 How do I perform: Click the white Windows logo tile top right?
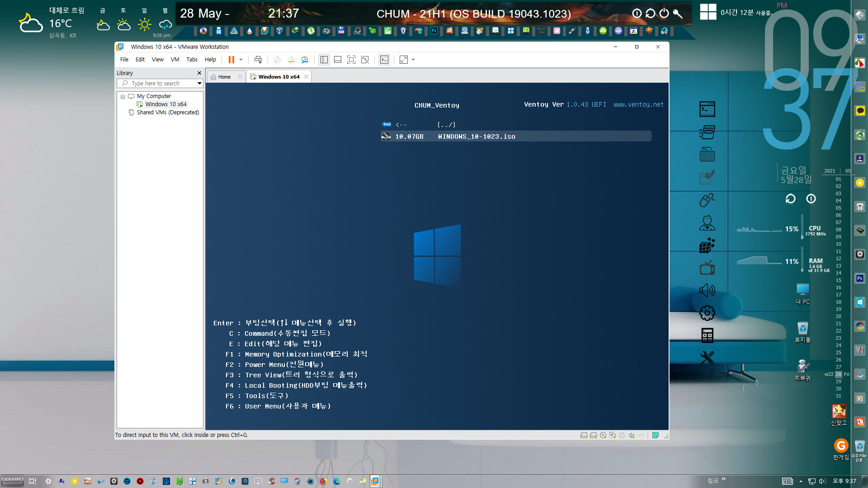point(708,12)
